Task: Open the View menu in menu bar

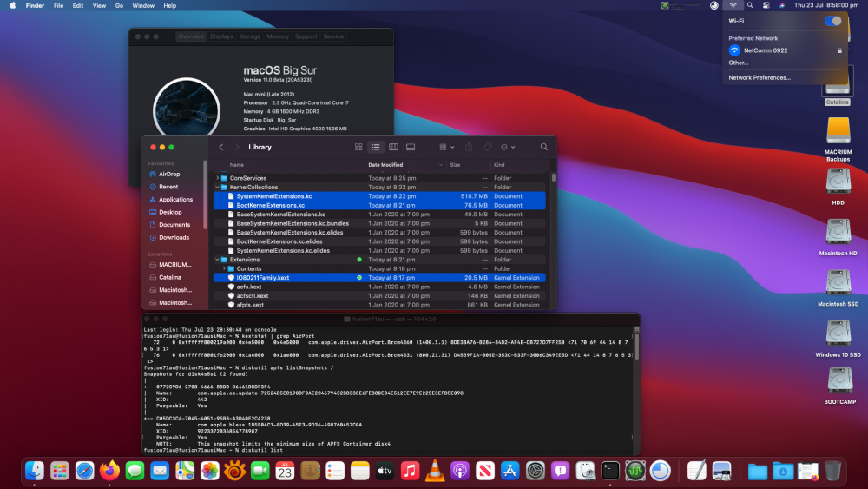Action: point(99,5)
